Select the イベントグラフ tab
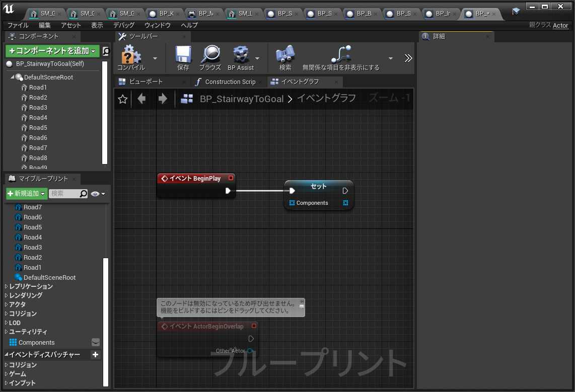 pyautogui.click(x=305, y=82)
